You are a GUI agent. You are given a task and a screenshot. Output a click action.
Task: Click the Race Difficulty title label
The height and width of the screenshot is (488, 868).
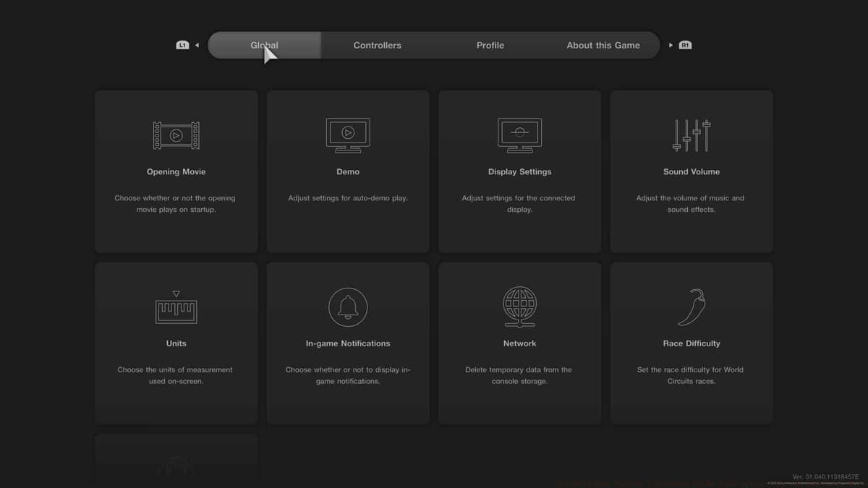click(x=692, y=343)
